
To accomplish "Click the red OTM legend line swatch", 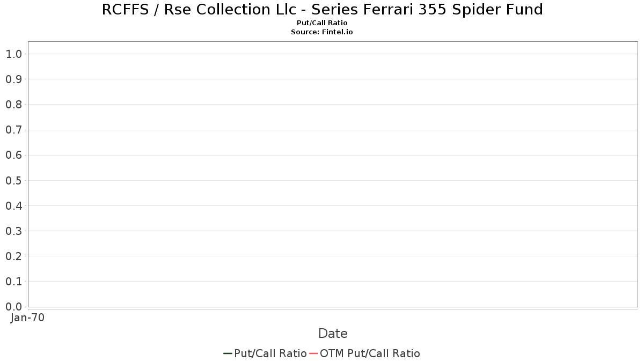I will pyautogui.click(x=314, y=353).
